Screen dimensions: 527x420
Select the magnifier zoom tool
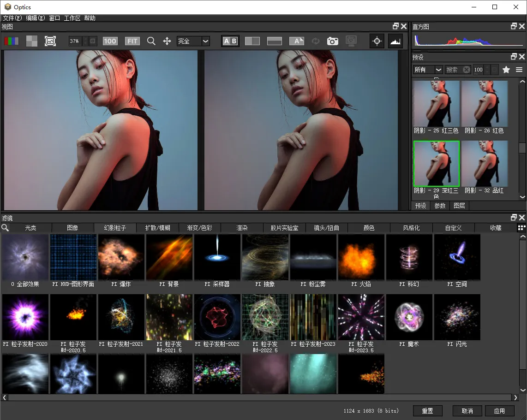click(151, 41)
